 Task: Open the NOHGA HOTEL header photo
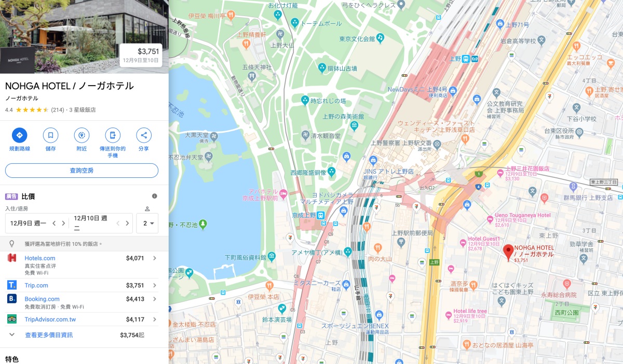coord(84,37)
